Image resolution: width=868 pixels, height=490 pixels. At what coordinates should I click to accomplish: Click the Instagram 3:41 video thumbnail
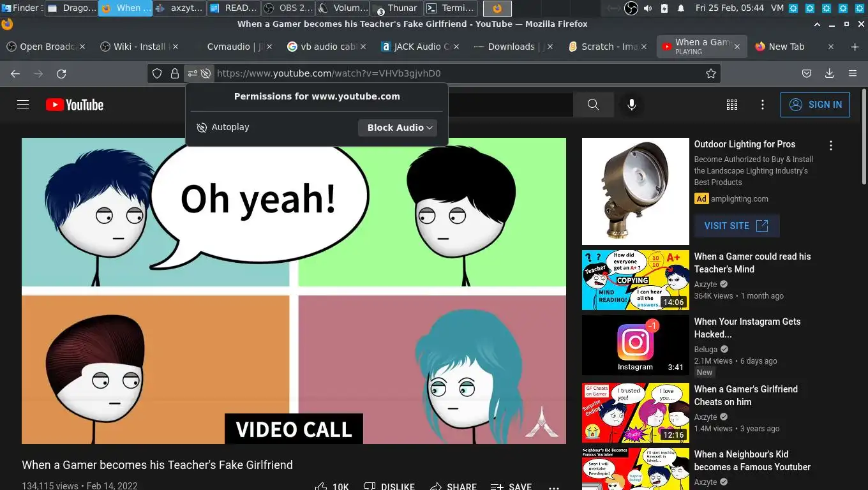click(x=636, y=345)
